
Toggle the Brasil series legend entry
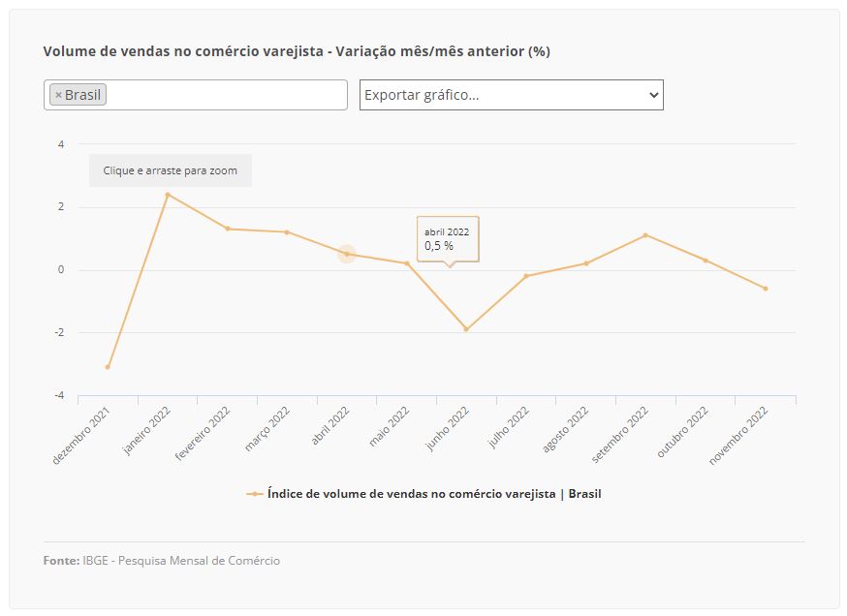[x=423, y=494]
